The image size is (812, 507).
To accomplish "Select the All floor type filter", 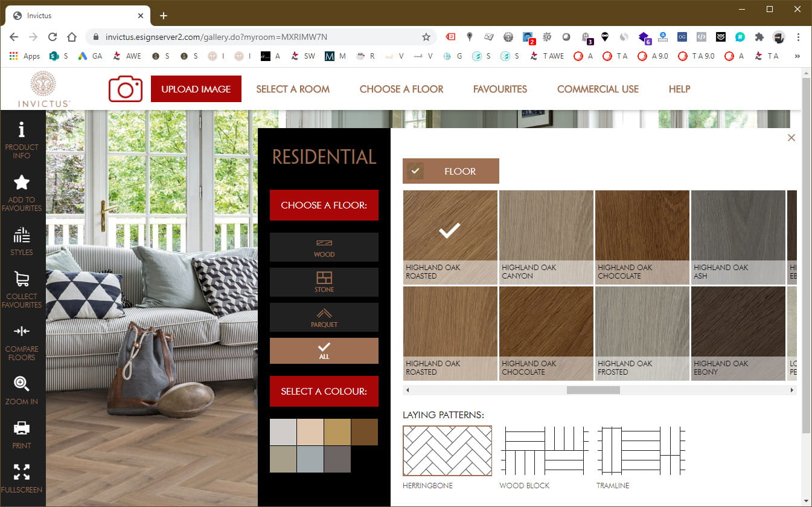I will [x=324, y=350].
